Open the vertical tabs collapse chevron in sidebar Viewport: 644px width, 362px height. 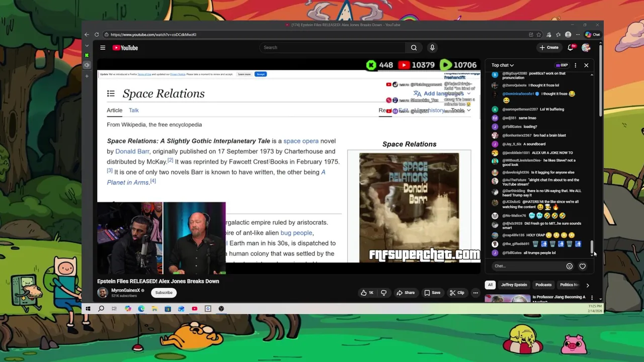tap(87, 46)
